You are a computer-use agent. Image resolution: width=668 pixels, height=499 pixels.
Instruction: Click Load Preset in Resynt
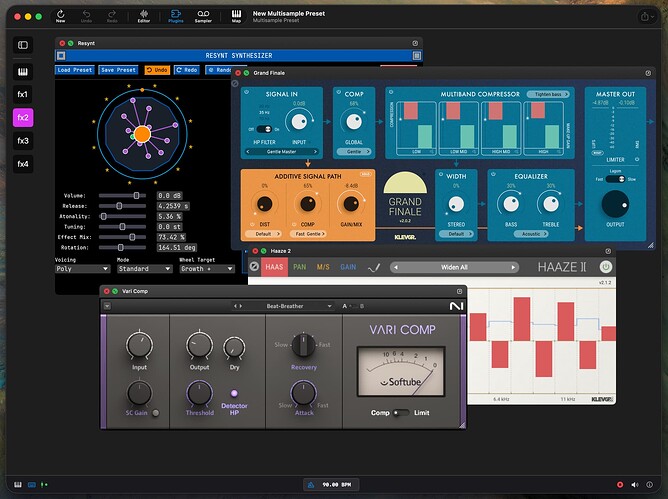tap(75, 70)
